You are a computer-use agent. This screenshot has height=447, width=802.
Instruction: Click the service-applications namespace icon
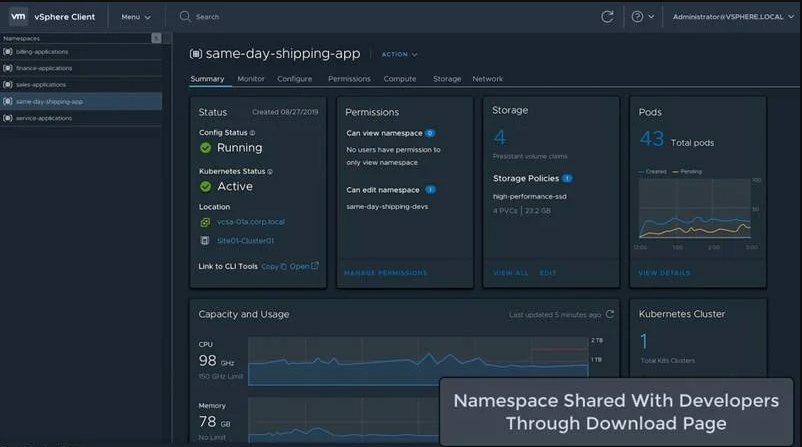8,118
